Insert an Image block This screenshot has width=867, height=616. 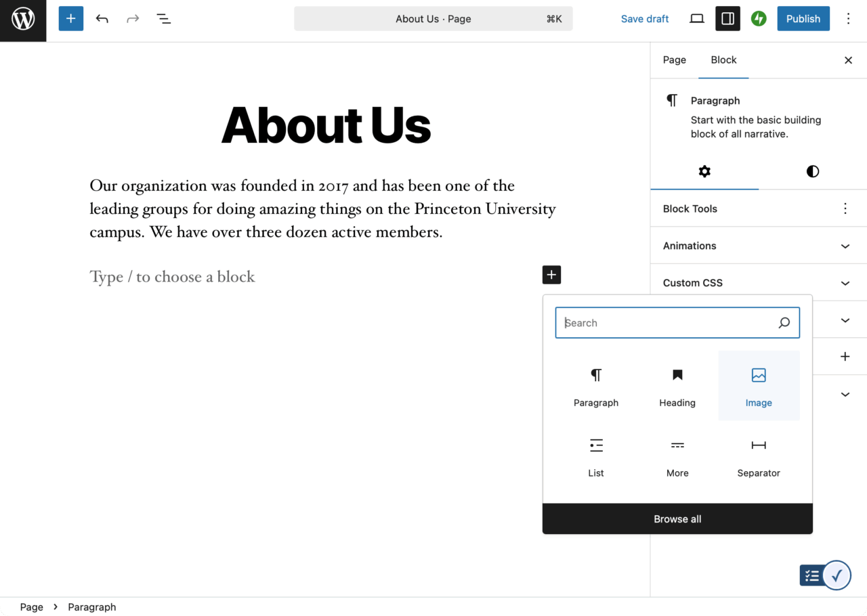759,386
